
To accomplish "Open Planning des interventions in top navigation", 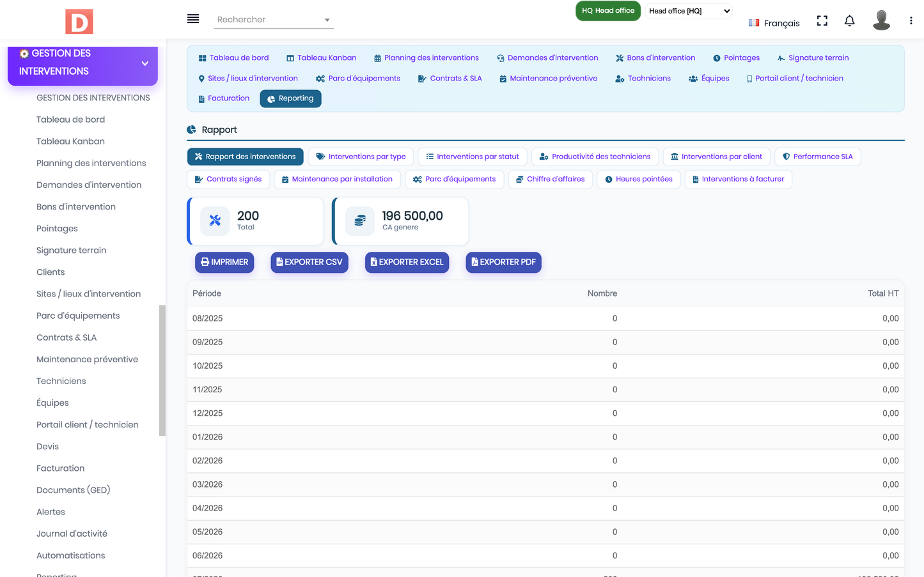I will coord(426,58).
